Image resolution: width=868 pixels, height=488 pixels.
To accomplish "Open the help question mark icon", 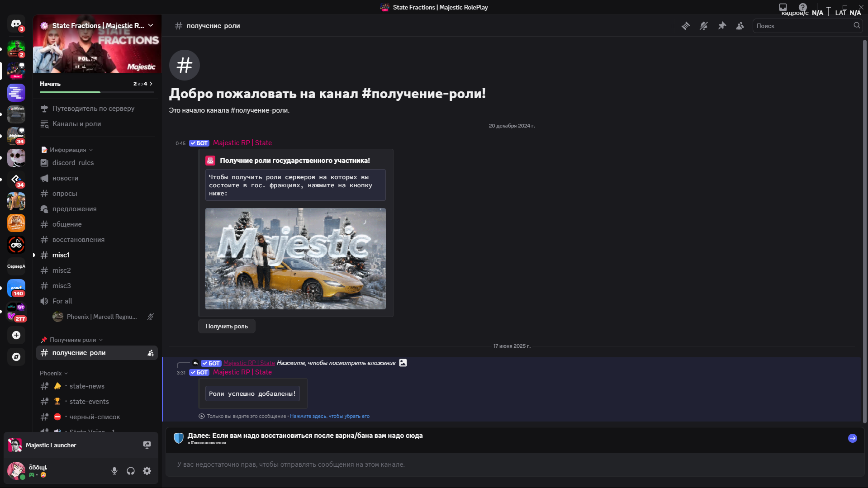I will coord(803,7).
